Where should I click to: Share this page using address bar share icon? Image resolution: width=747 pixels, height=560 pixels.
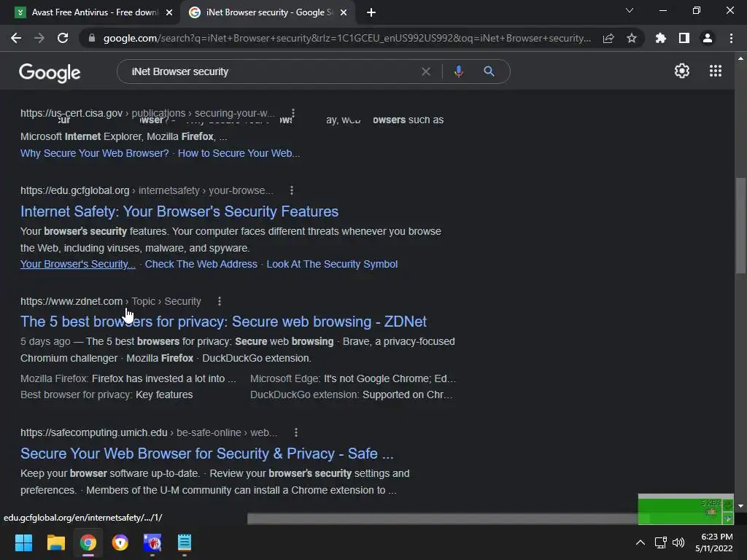click(x=608, y=38)
